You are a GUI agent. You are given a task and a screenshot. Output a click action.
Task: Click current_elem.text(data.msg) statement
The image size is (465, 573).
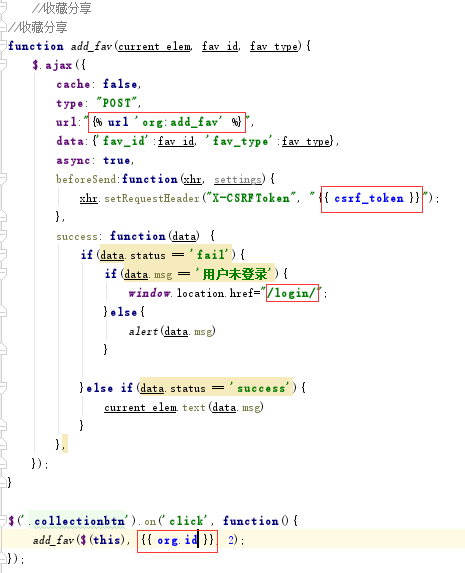[x=184, y=407]
